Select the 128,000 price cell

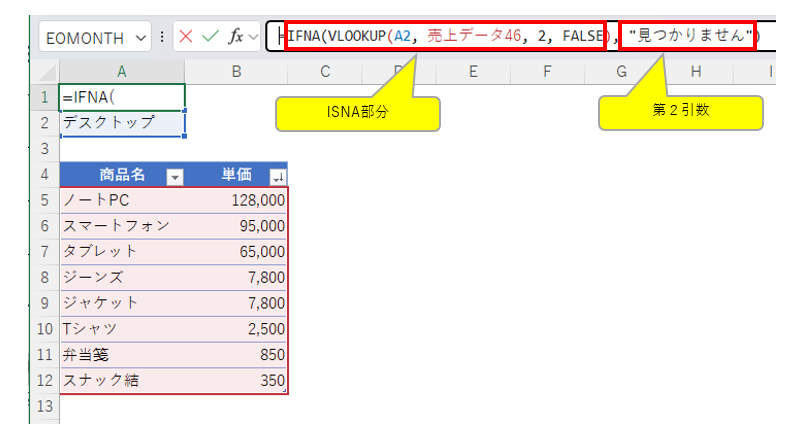pyautogui.click(x=236, y=201)
